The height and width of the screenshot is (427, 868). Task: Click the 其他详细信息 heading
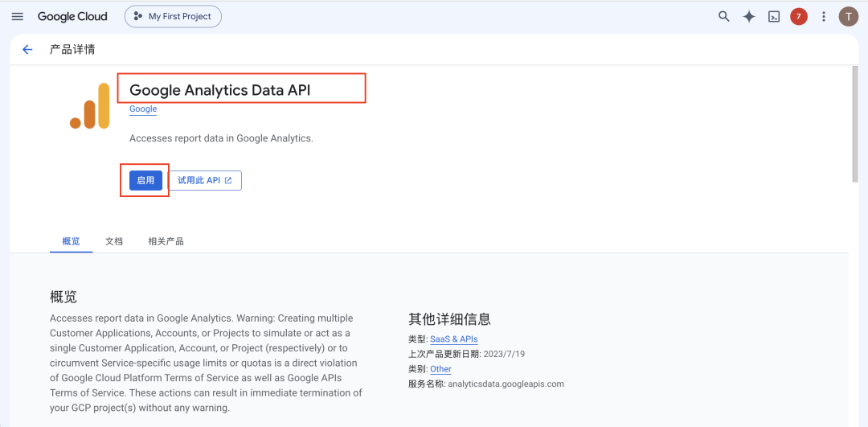[x=449, y=319]
